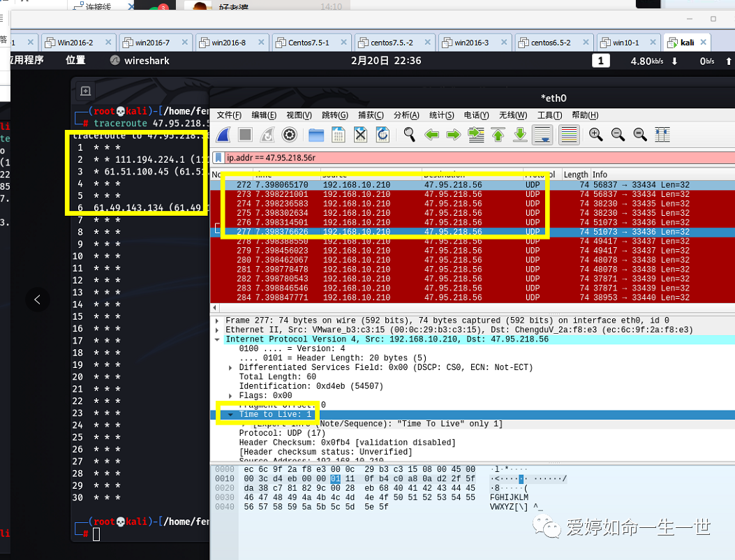Go to the first packet

coord(498,135)
